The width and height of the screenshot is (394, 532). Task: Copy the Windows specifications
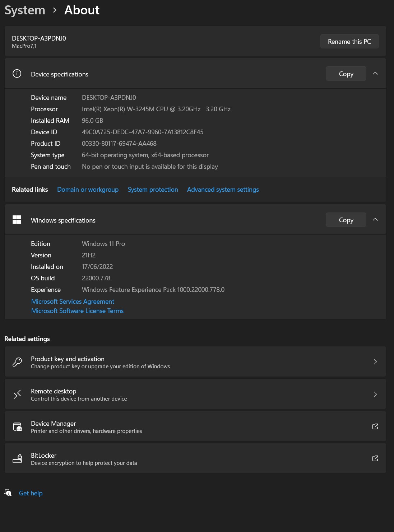346,220
